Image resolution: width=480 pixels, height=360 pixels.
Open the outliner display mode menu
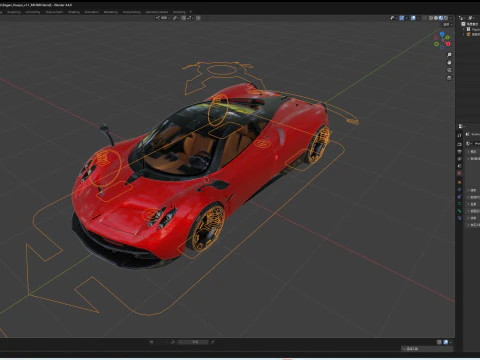[x=462, y=18]
